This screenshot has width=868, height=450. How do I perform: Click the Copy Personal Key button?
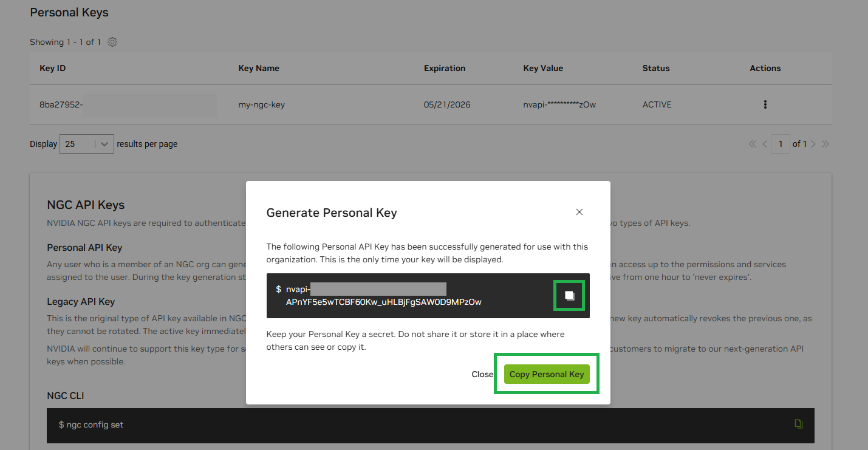point(547,374)
